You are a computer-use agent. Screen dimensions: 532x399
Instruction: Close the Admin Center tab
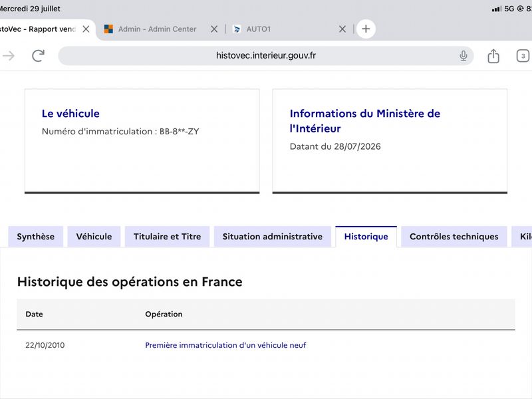(x=214, y=29)
